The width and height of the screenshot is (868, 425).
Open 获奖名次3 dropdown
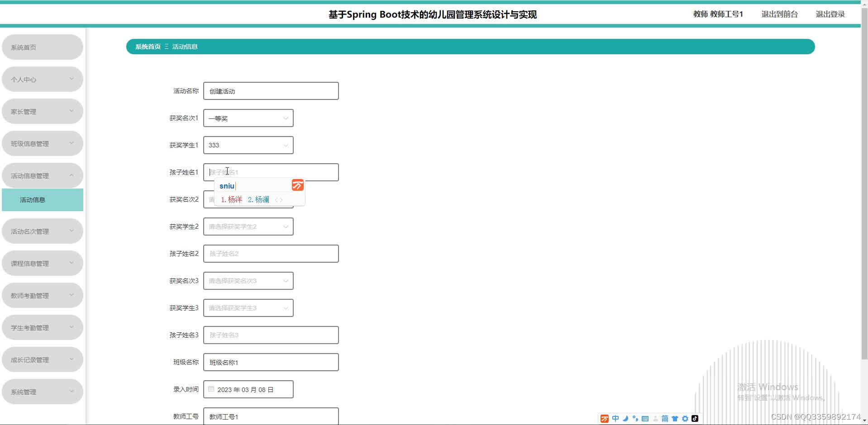(x=248, y=281)
